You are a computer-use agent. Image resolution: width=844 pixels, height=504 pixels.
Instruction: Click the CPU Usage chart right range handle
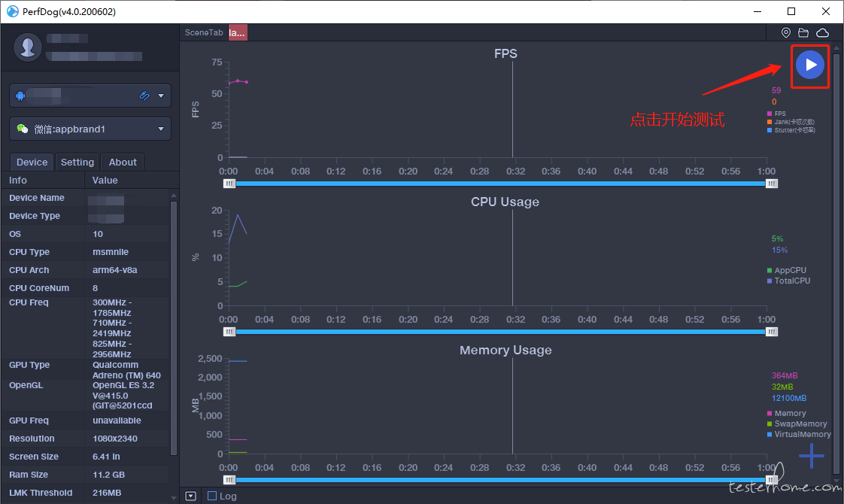771,332
